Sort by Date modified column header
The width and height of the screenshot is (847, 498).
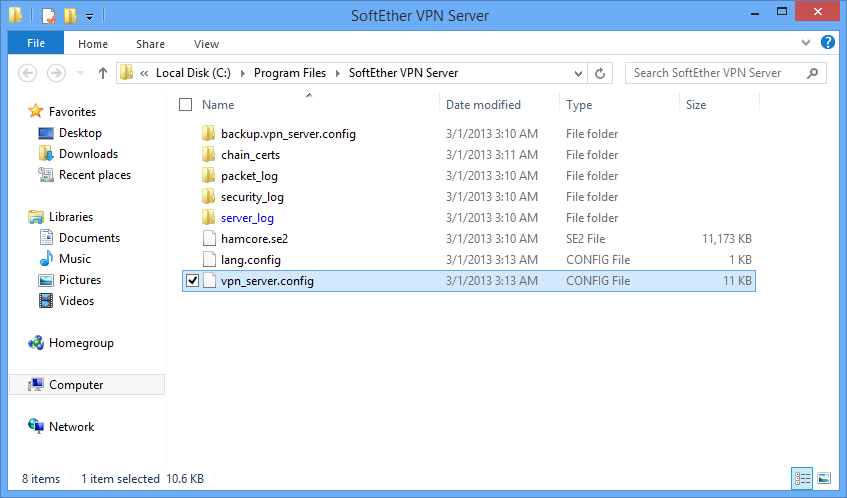pyautogui.click(x=483, y=105)
